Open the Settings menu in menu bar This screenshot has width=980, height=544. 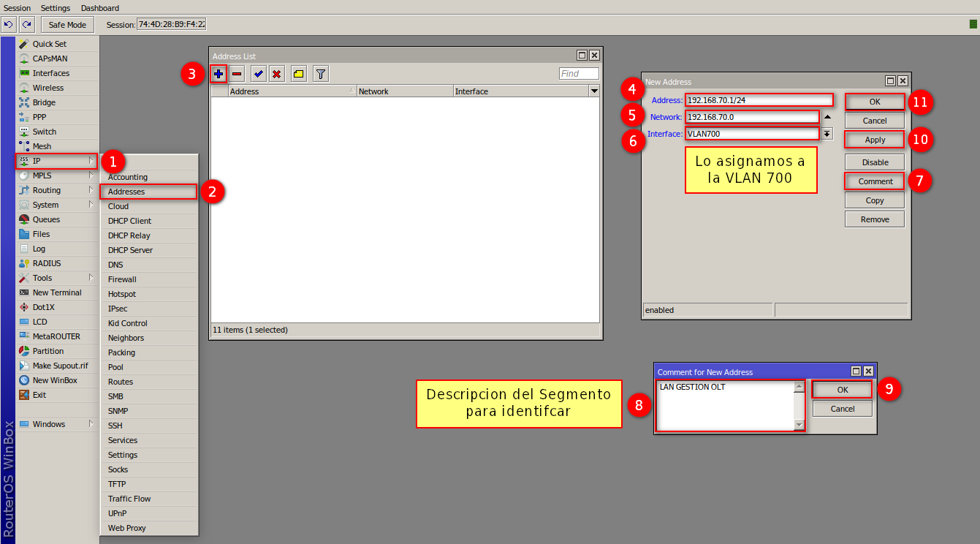(56, 8)
